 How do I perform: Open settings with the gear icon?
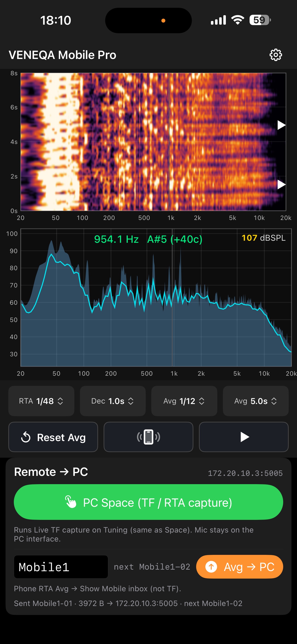click(x=276, y=55)
